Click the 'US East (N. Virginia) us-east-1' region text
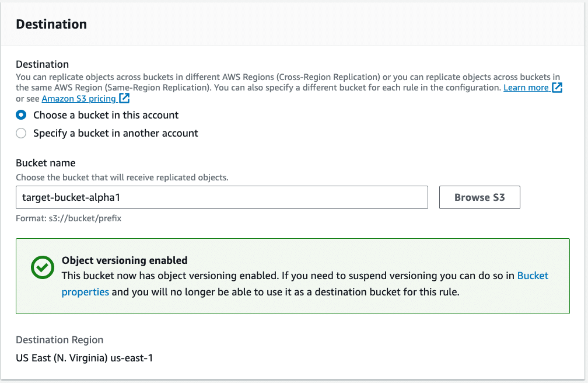588x383 pixels. [85, 358]
